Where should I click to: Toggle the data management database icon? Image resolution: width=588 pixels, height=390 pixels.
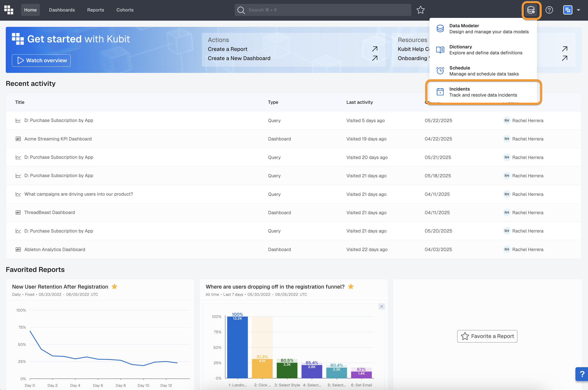tap(531, 10)
